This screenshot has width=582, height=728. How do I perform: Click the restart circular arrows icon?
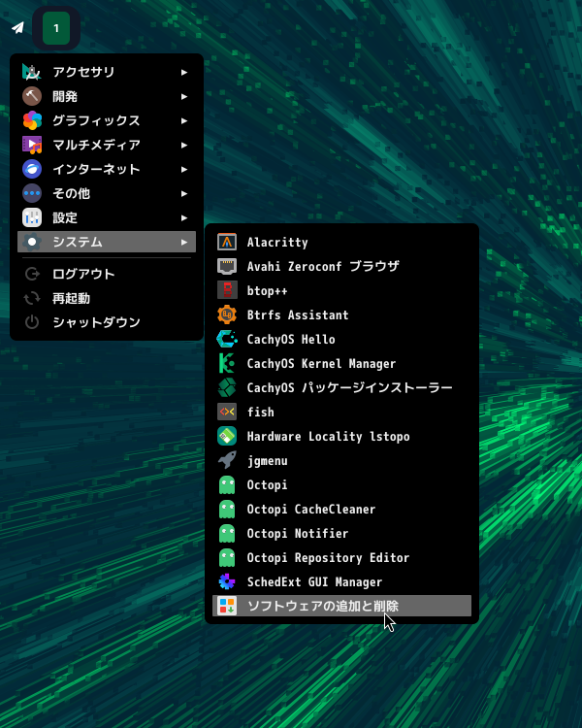(x=32, y=298)
